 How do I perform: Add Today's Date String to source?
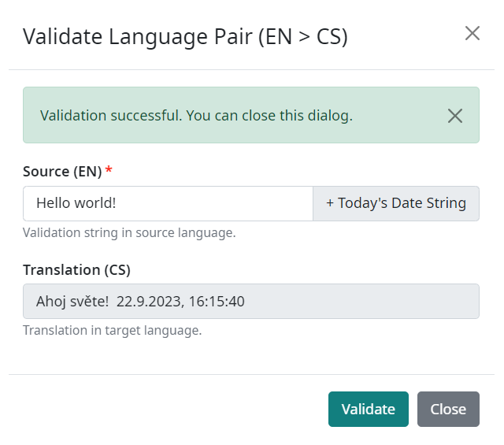coord(396,203)
